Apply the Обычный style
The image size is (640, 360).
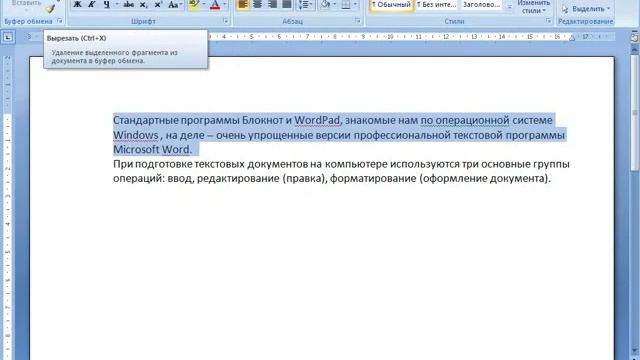(391, 5)
